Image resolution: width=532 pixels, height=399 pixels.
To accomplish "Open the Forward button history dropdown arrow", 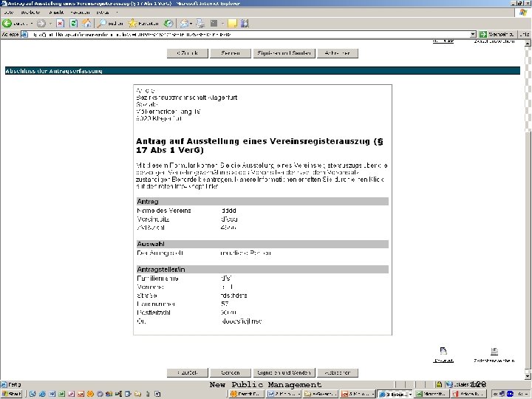I will [50, 24].
